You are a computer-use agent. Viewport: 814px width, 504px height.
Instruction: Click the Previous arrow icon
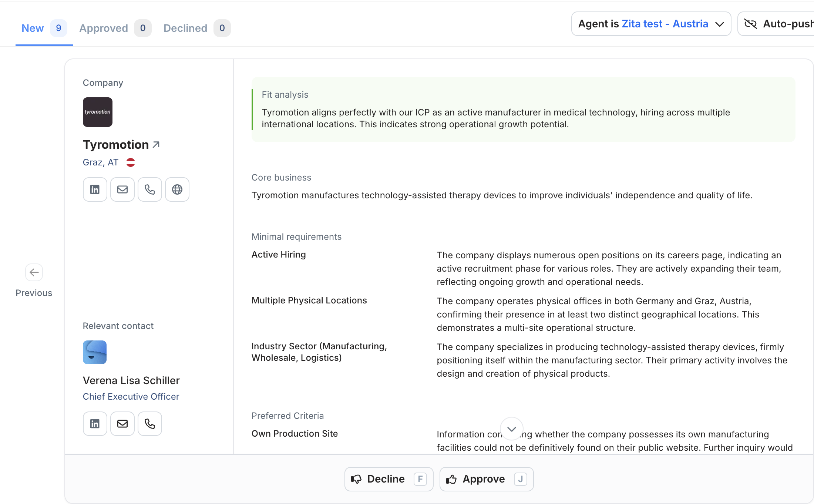coord(34,273)
